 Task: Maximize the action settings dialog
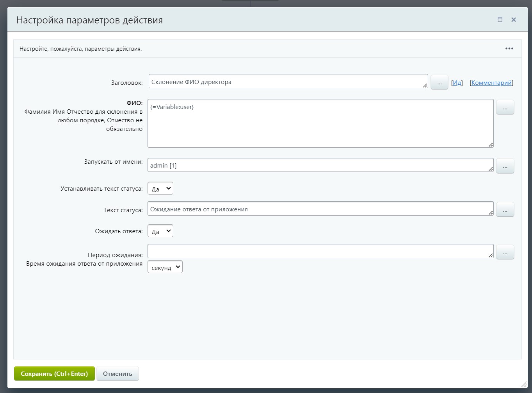tap(500, 20)
